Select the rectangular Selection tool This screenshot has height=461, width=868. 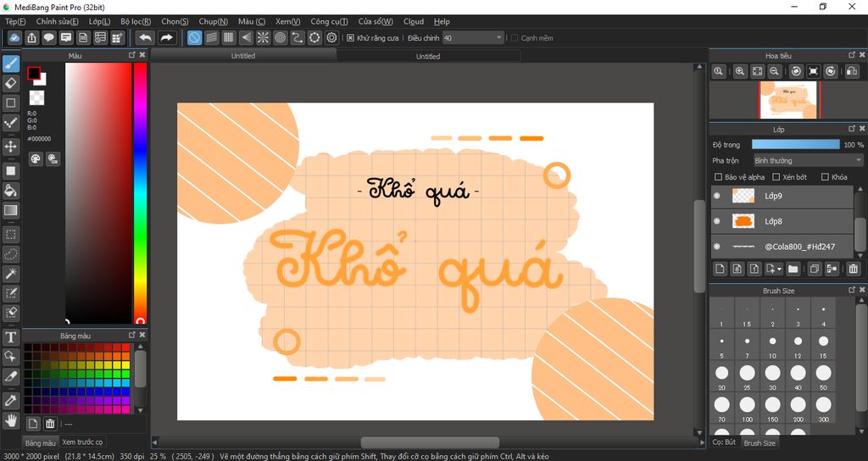(10, 234)
